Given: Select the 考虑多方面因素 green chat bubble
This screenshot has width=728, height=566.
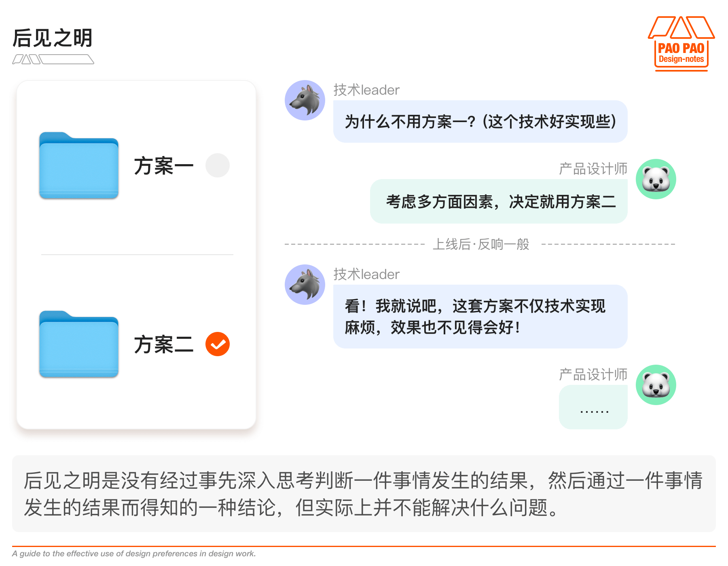Looking at the screenshot, I should click(x=499, y=201).
